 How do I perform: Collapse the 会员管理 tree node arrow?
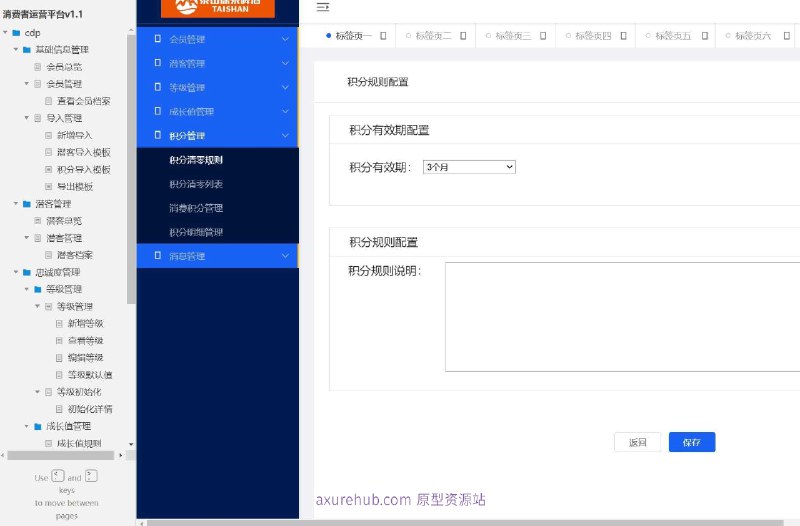tap(27, 83)
